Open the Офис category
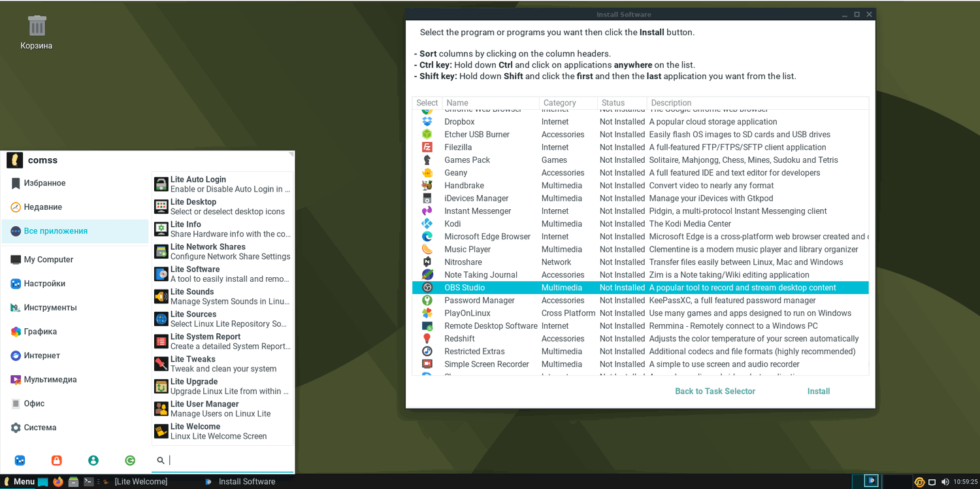Viewport: 980px width, 489px height. [x=76, y=403]
